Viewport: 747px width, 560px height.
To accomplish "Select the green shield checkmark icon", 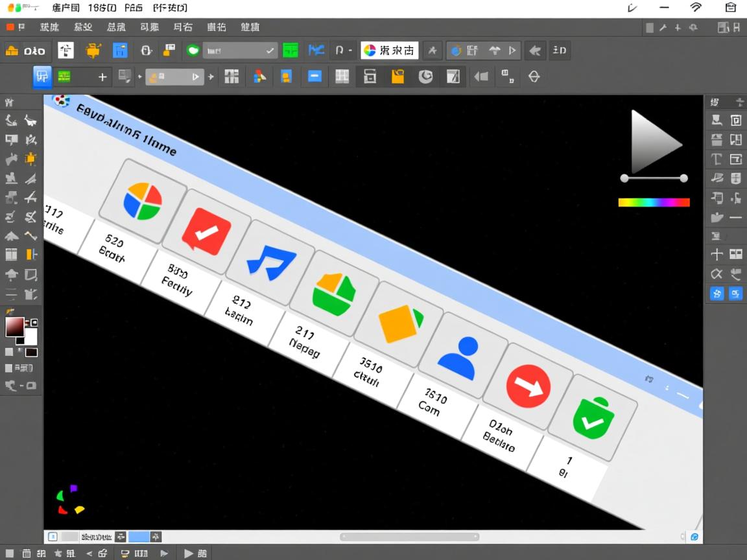I will tap(593, 418).
